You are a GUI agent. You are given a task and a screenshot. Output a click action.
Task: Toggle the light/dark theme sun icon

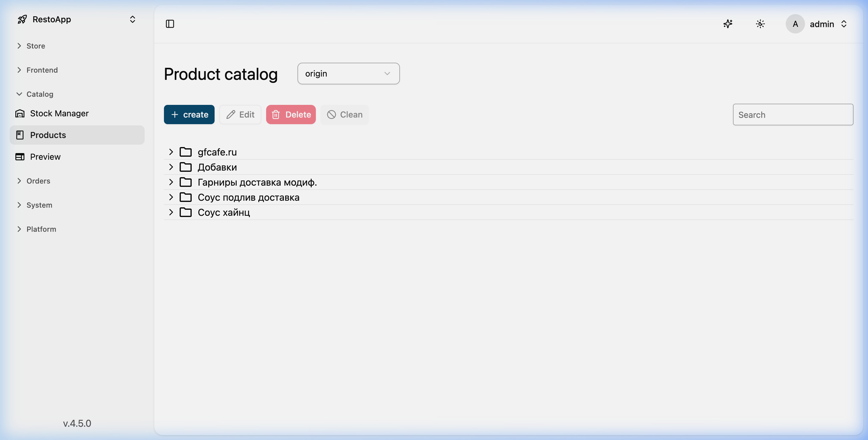tap(760, 24)
